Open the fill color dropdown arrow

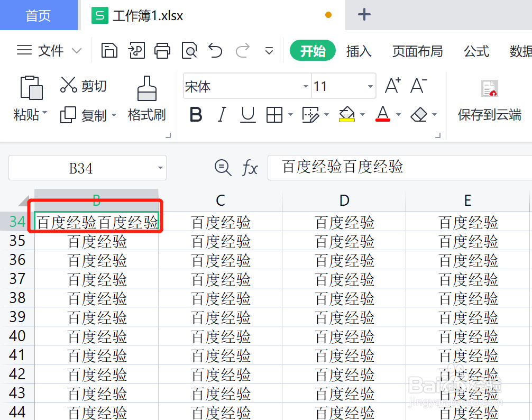362,115
